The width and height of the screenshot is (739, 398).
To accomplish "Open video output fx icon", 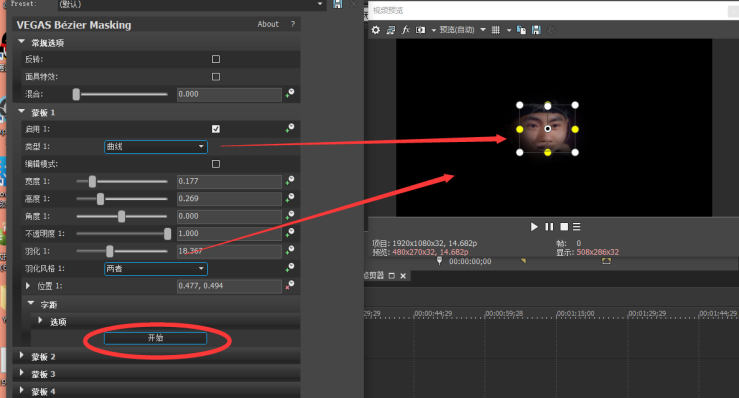I will (405, 30).
